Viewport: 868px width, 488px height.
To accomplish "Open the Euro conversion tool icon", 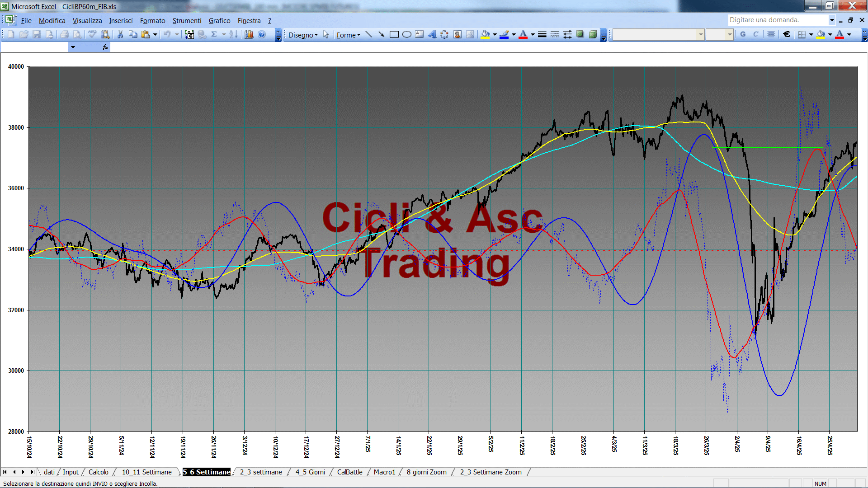I will 189,34.
